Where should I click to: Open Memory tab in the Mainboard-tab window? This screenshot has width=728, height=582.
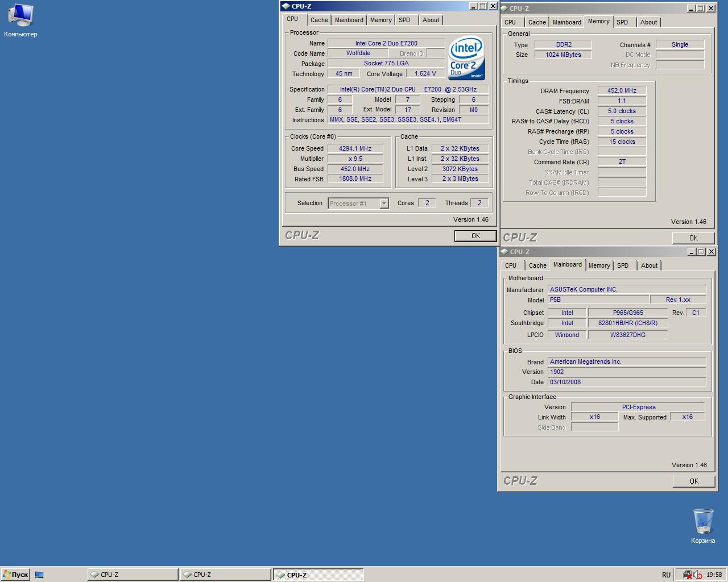[599, 265]
